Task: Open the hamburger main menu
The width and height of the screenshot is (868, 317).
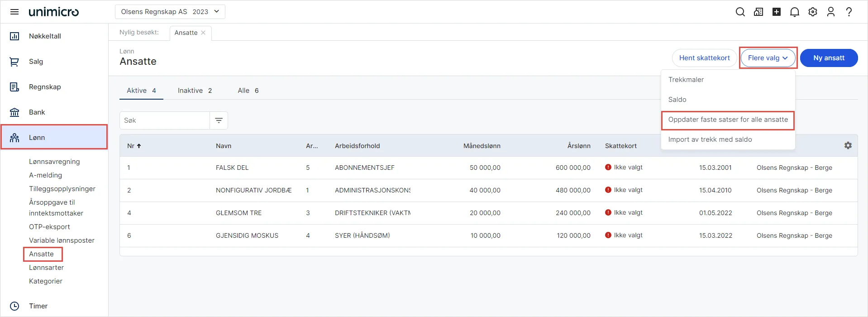Action: 14,12
